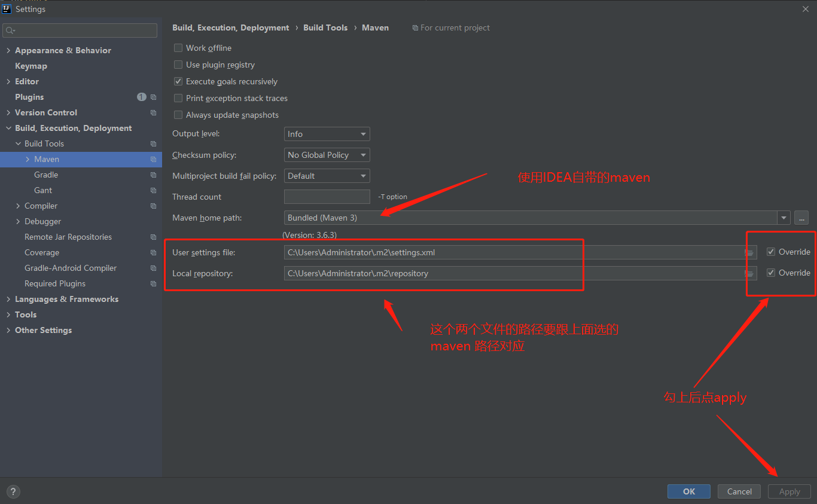Open the help question mark button
Image resolution: width=817 pixels, height=504 pixels.
(13, 492)
